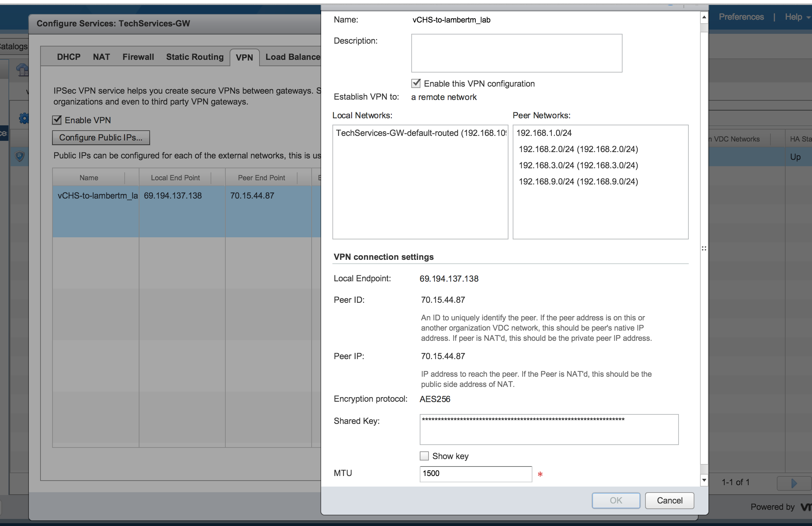Screen dimensions: 812x526
Task: Open the NAT tab
Action: coord(101,57)
